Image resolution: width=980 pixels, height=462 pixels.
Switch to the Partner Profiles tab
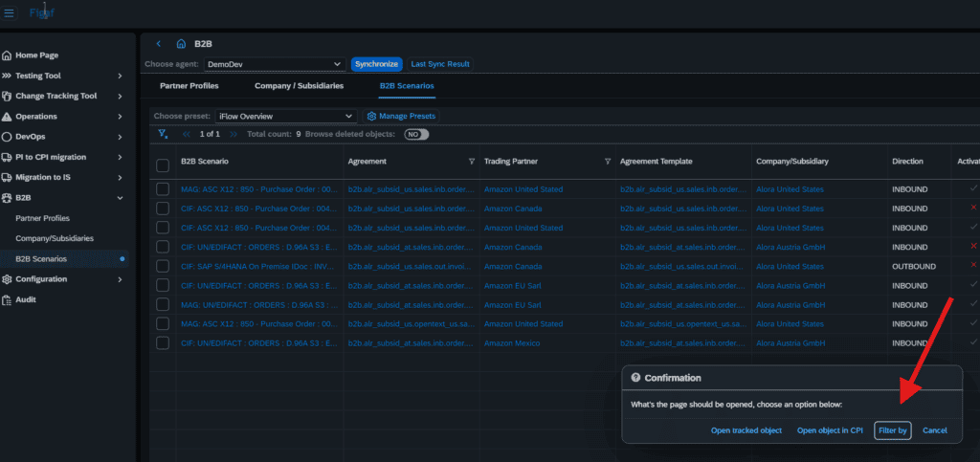[189, 86]
